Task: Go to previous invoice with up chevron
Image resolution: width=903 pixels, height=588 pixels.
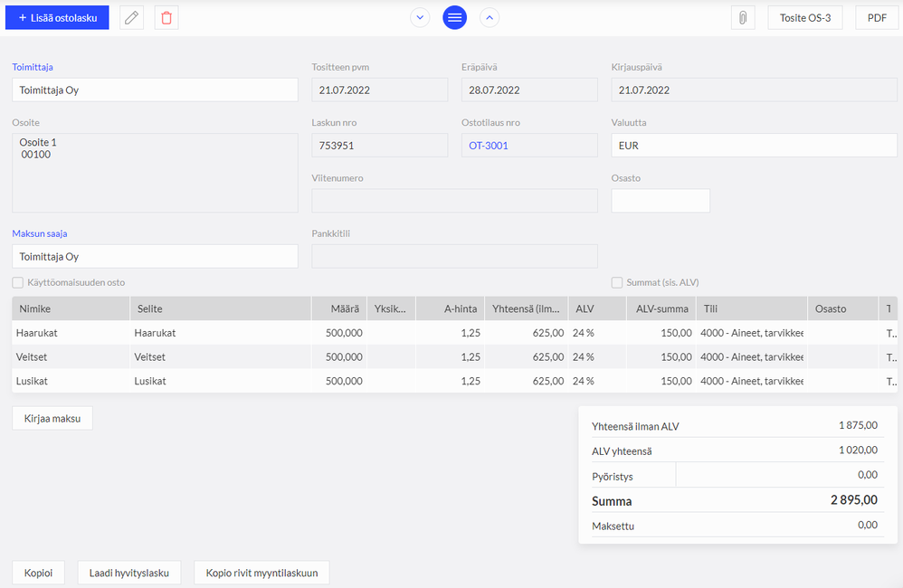Action: click(x=490, y=18)
